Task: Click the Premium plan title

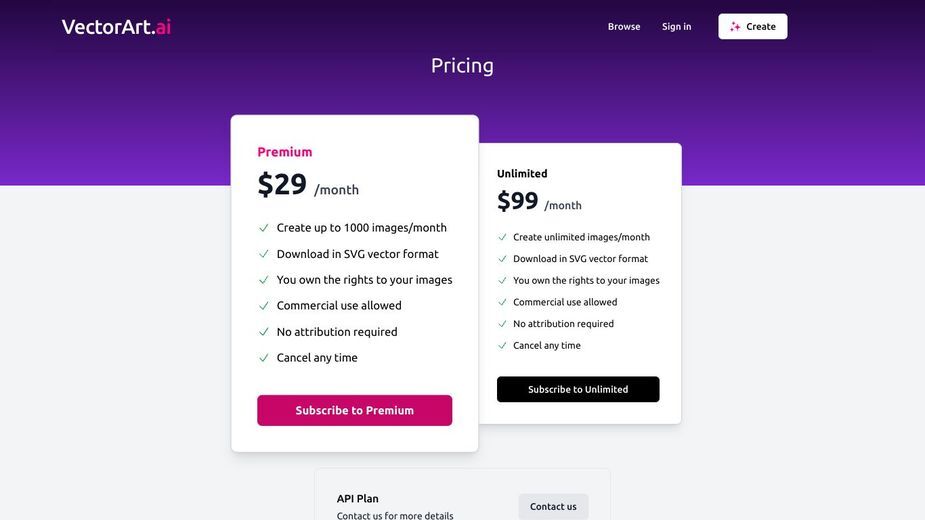Action: pyautogui.click(x=284, y=152)
